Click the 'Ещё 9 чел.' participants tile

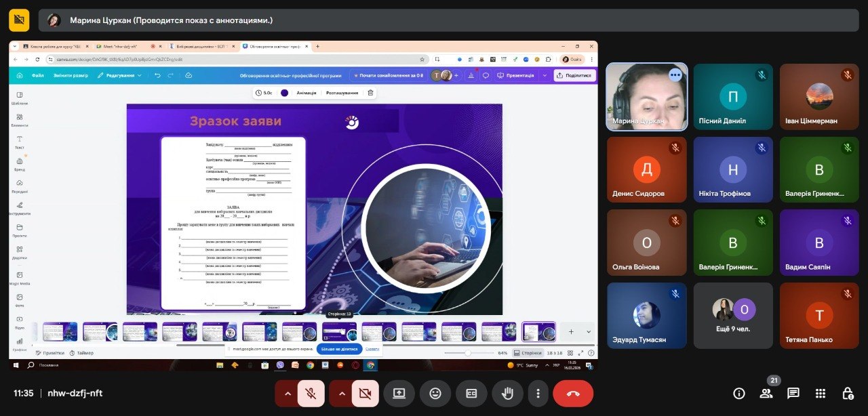coord(733,316)
